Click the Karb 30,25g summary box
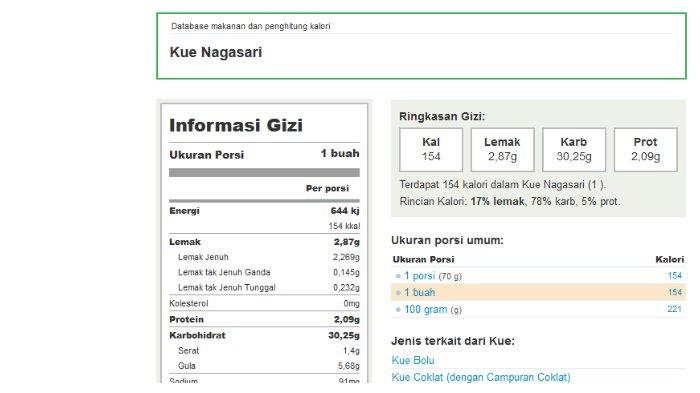 [x=574, y=150]
